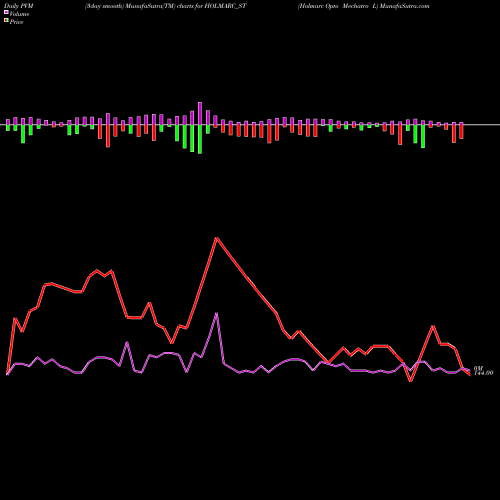Click the highest peak of the purple volume line
This screenshot has width=500, height=500.
coord(217,314)
